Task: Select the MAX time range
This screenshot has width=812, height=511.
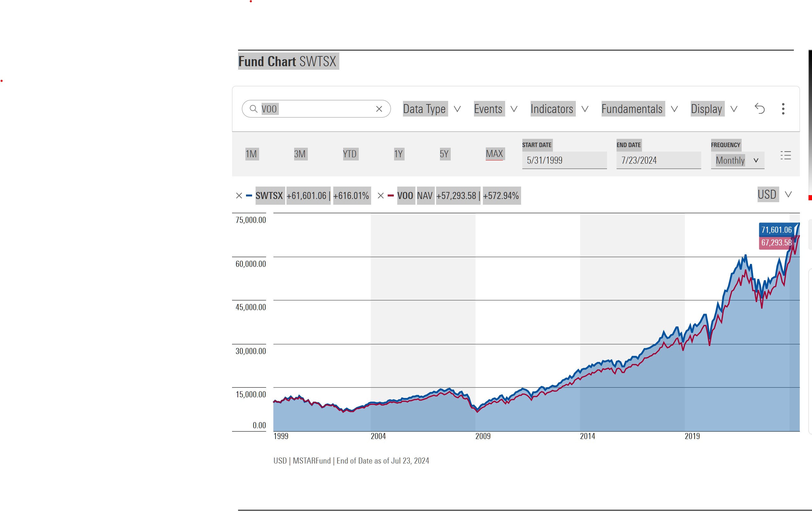Action: tap(495, 154)
